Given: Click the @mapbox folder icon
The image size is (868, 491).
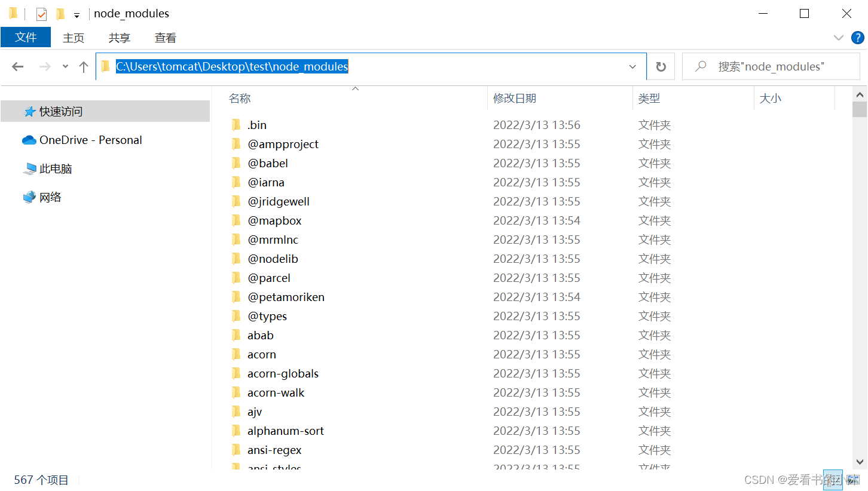Looking at the screenshot, I should point(236,220).
